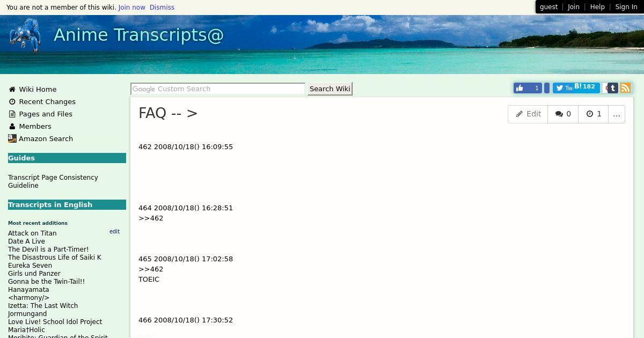Screen dimensions: 644x338
Task: Open the more options ellipsis menu
Action: 617,114
